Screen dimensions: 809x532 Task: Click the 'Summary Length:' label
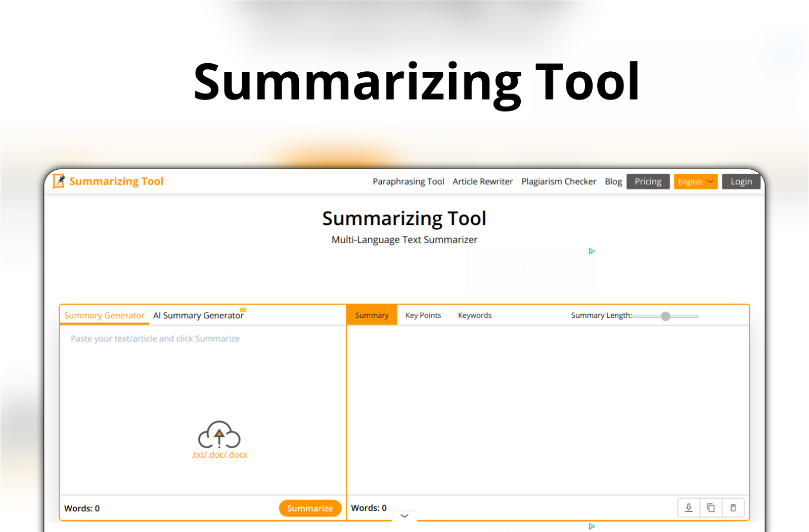pos(601,315)
